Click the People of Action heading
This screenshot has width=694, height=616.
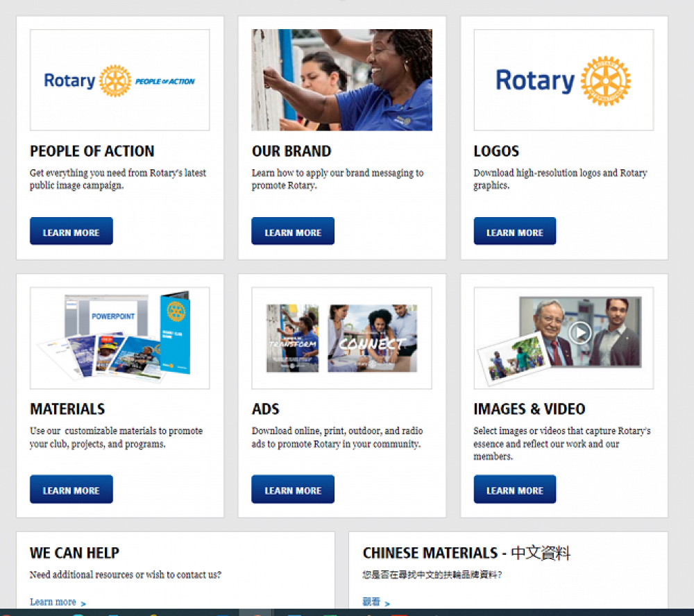[x=92, y=151]
